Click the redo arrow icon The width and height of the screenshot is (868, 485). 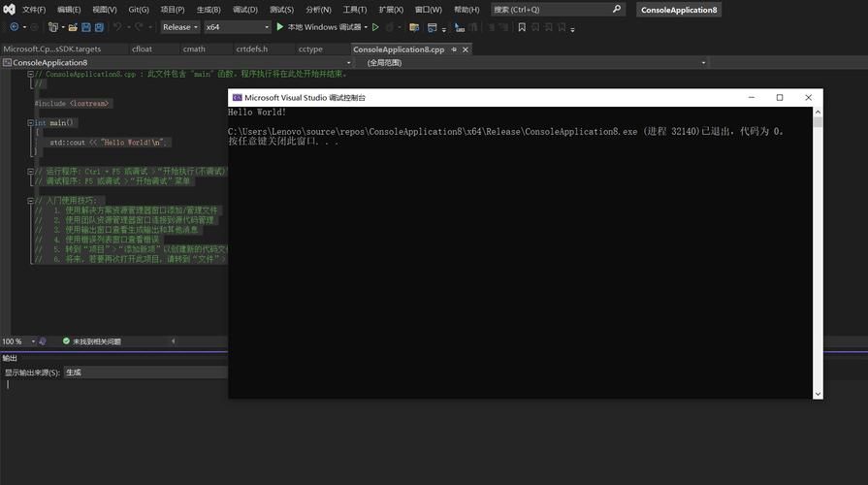(139, 27)
